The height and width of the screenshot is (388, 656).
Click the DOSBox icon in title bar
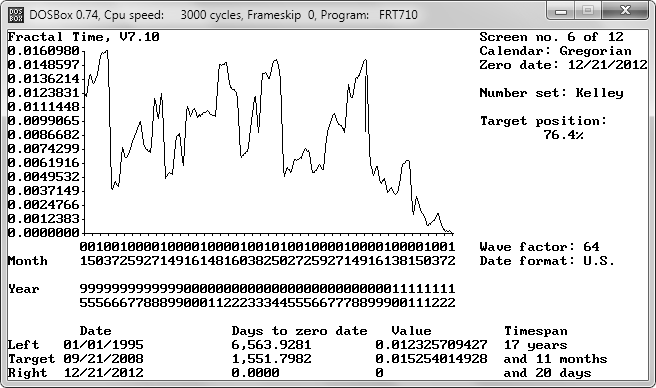click(x=16, y=15)
